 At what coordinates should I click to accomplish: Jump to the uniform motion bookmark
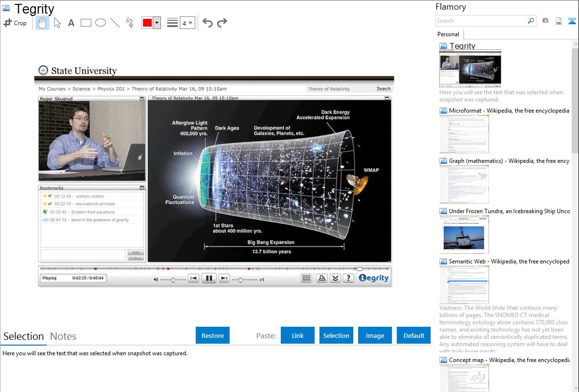pyautogui.click(x=91, y=196)
